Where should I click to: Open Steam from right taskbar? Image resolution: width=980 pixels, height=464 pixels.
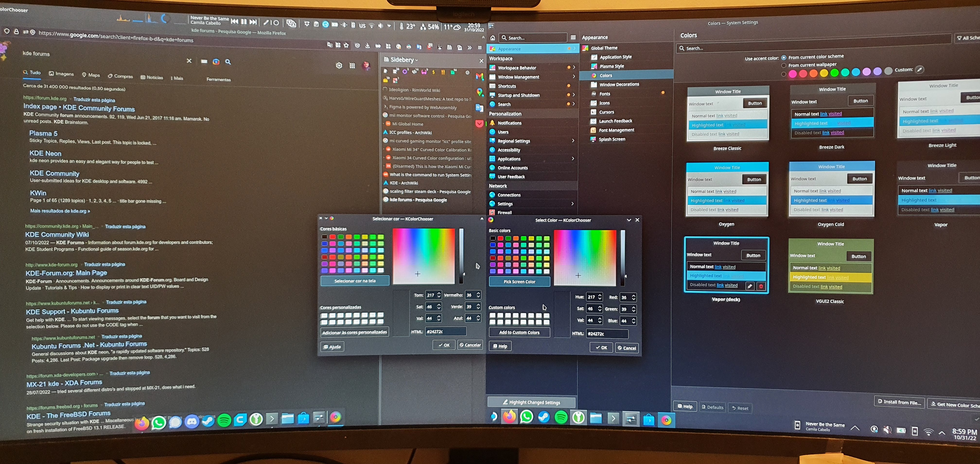(544, 417)
